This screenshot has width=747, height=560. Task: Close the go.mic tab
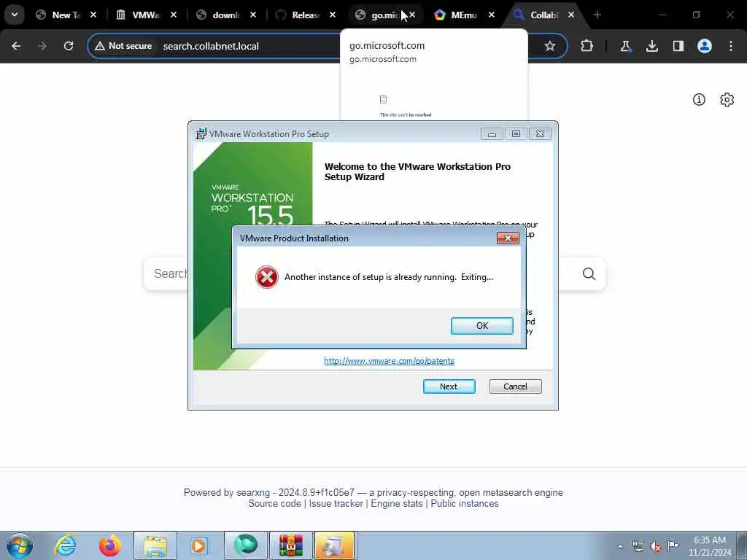[413, 15]
